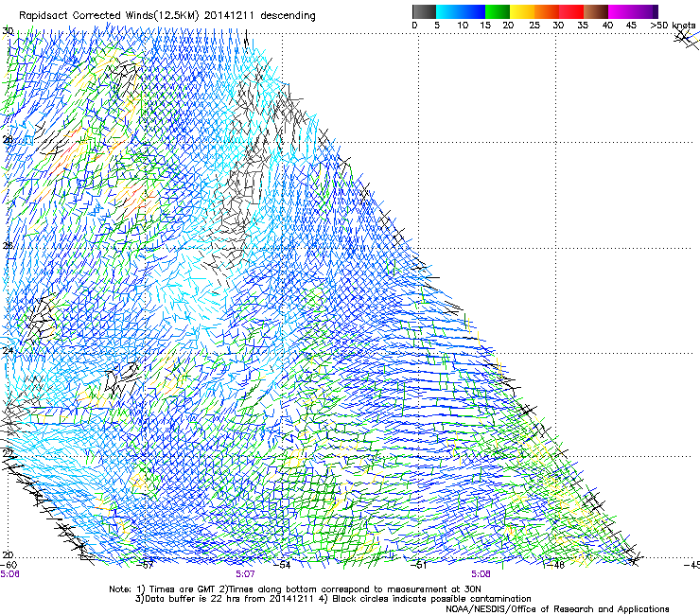Screen dimensions: 700x615
Task: Click the "24" latitude label on the left axis
Action: click(8, 350)
